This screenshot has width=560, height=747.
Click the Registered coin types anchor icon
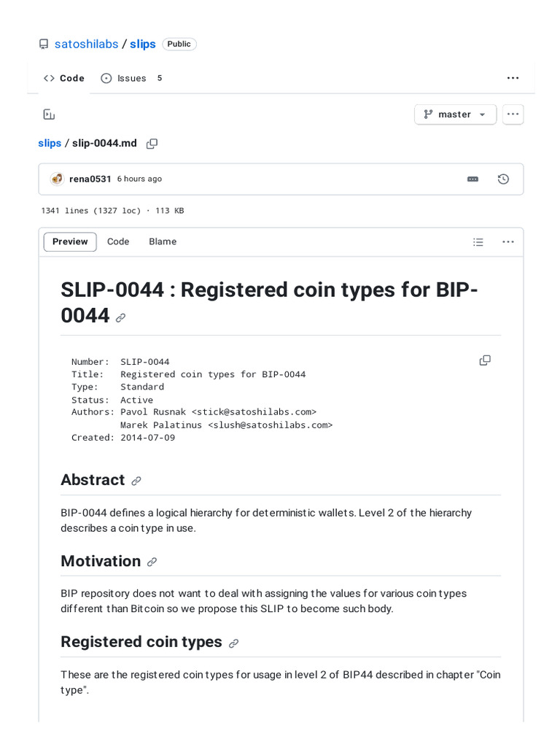click(x=233, y=643)
